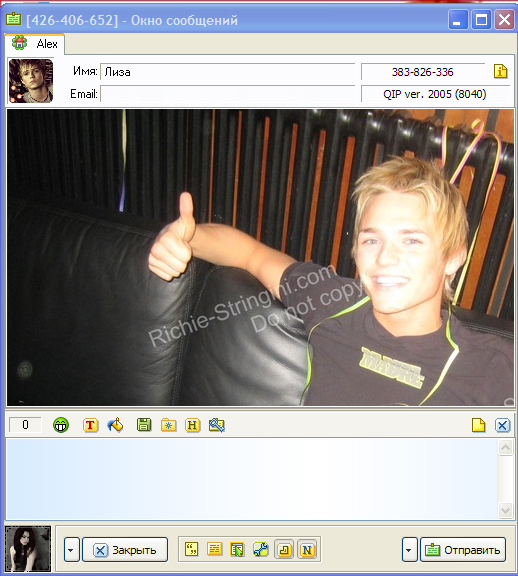Expand the dropdown beside Отправить
This screenshot has width=518, height=576.
coord(409,550)
